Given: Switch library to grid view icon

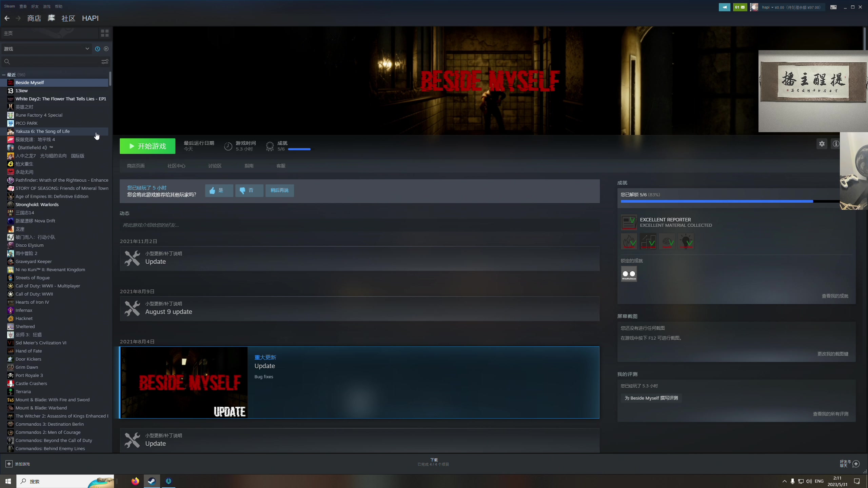Looking at the screenshot, I should point(105,33).
